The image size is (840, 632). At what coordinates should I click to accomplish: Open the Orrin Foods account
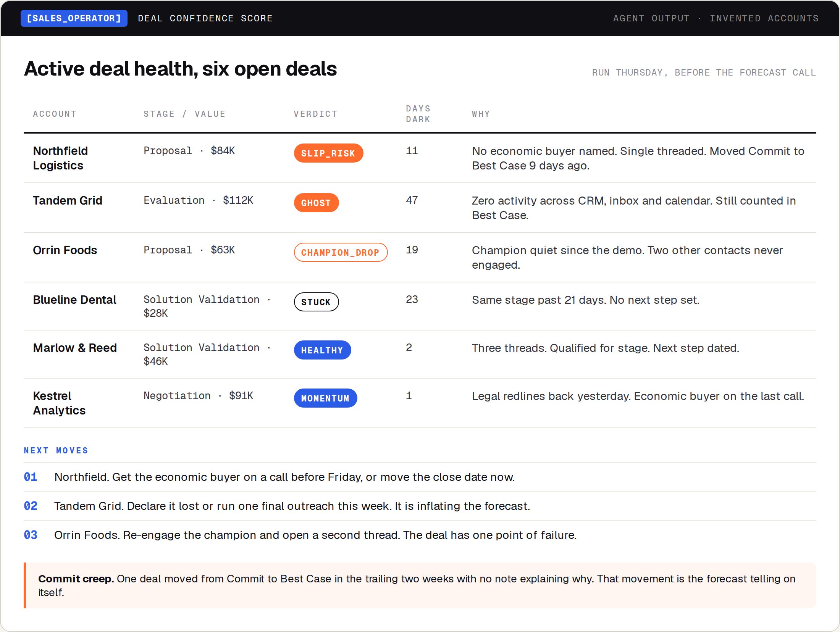65,250
